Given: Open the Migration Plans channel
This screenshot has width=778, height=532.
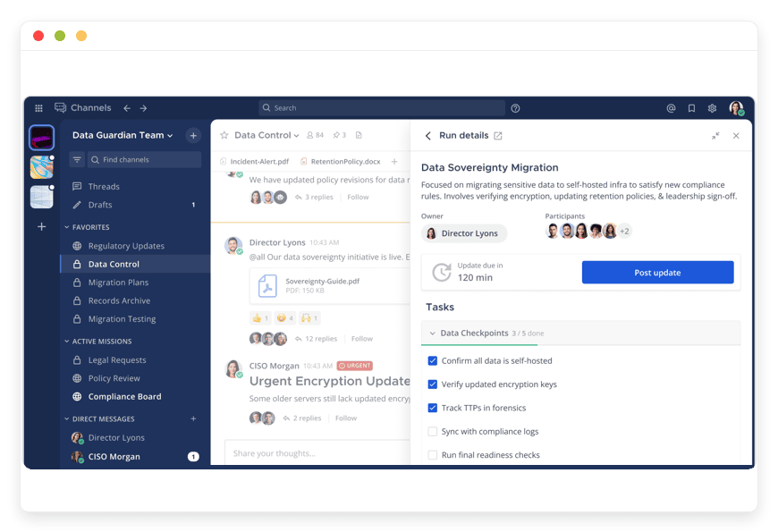Looking at the screenshot, I should [135, 283].
